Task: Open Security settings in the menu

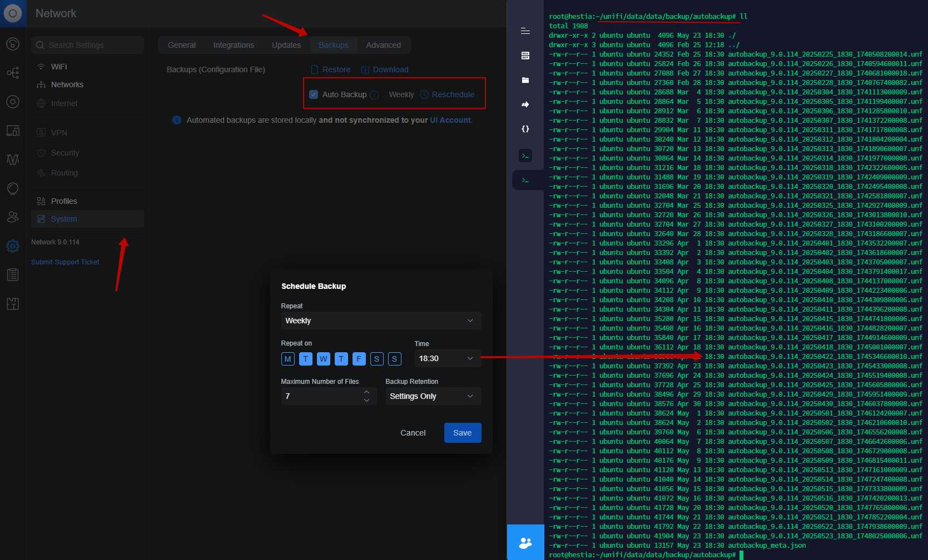Action: 87,153
